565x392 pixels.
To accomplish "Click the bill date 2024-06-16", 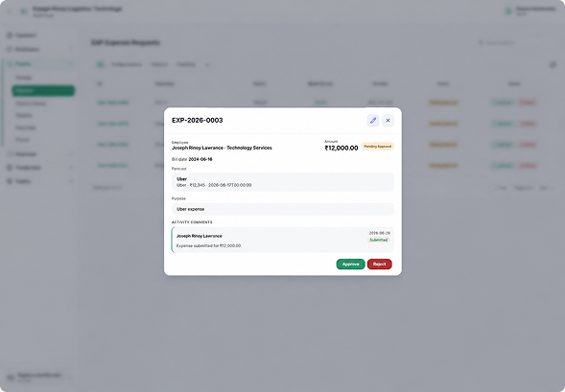I will click(x=200, y=159).
